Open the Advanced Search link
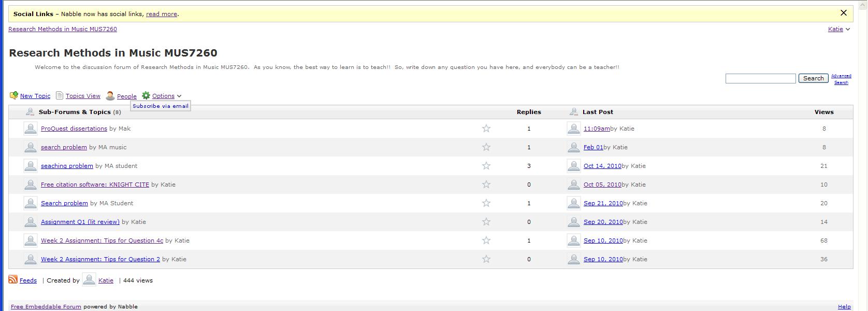The width and height of the screenshot is (868, 311). pos(841,79)
